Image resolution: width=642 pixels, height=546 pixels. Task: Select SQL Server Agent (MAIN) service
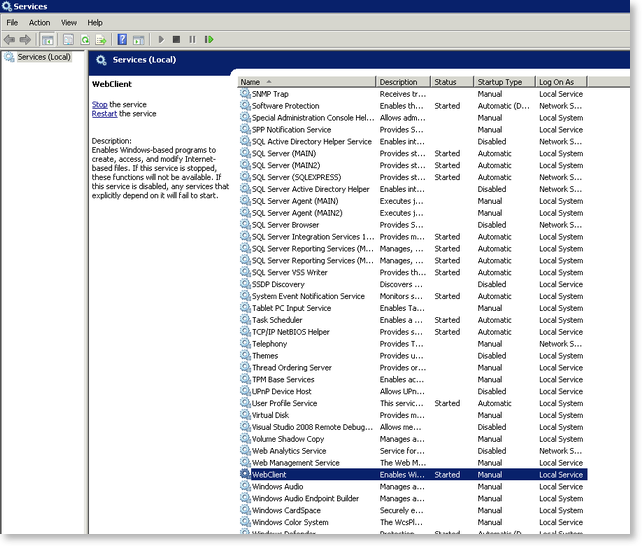click(414, 201)
